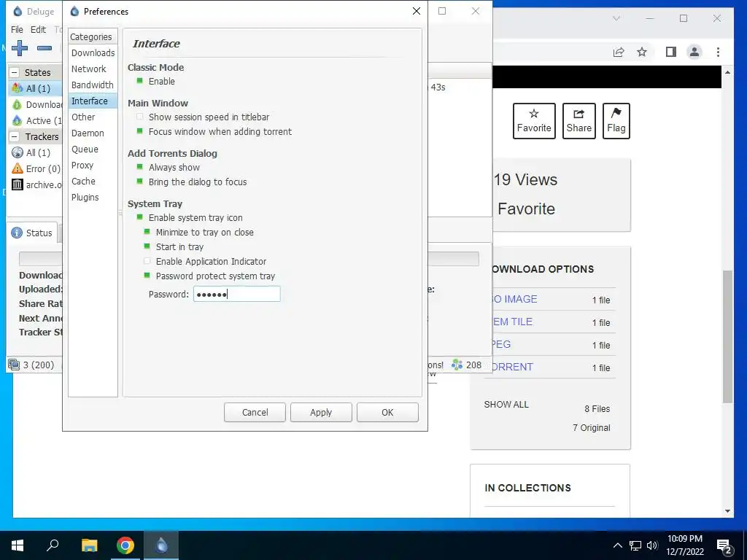Select the All (1) states filter icon
This screenshot has height=560, width=747.
[18, 88]
